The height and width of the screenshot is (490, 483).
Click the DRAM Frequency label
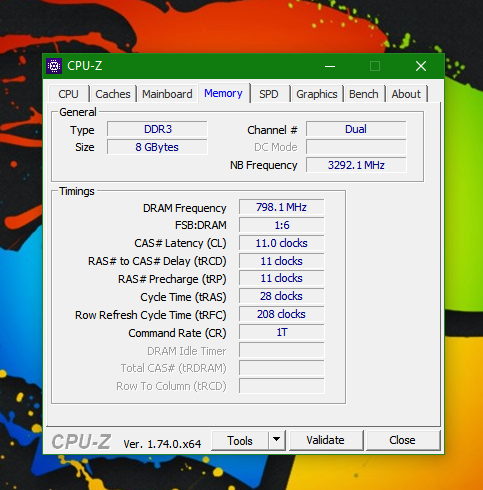185,208
